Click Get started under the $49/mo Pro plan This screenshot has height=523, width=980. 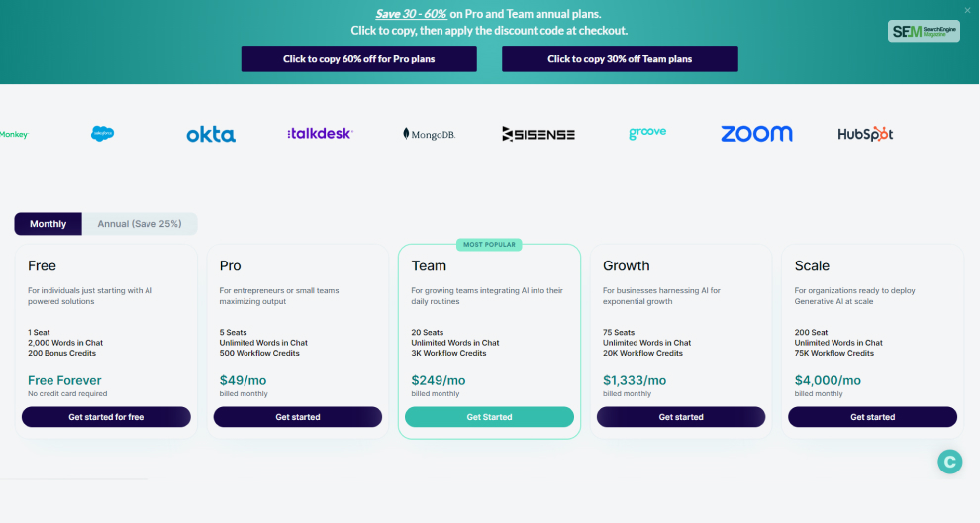[298, 417]
